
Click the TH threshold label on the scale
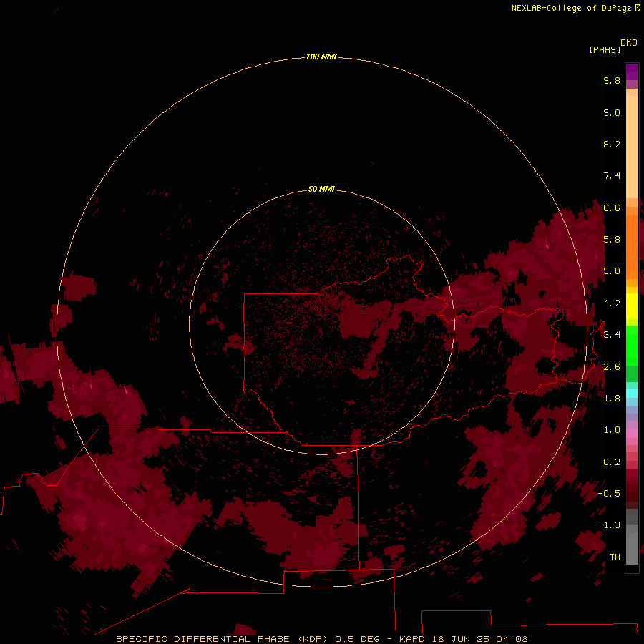coord(615,557)
